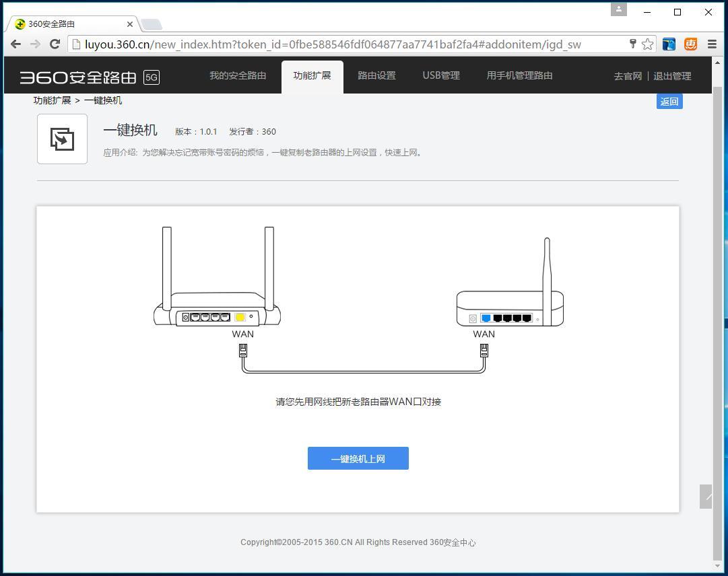
Task: Click the 一键换机 application icon
Action: pos(62,139)
